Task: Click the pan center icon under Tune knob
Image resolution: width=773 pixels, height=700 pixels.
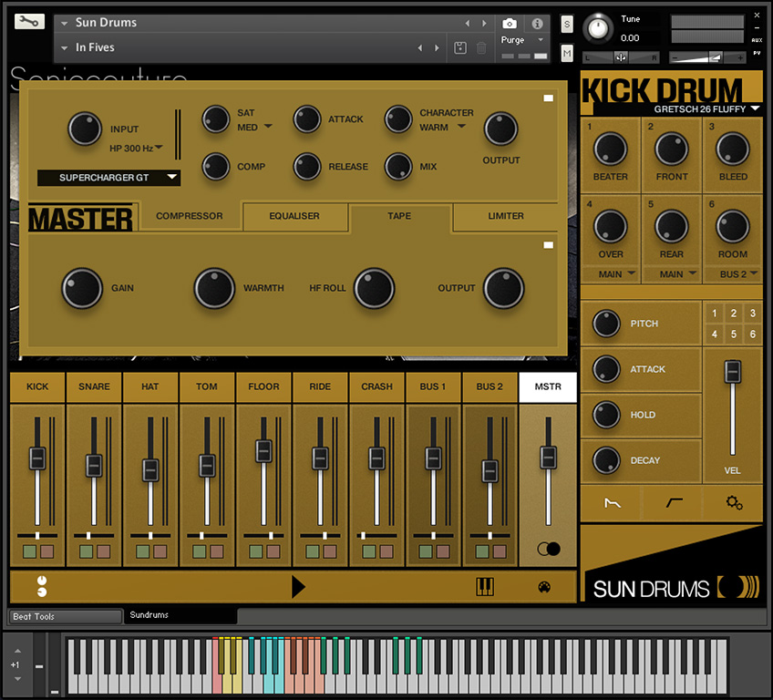Action: point(621,57)
